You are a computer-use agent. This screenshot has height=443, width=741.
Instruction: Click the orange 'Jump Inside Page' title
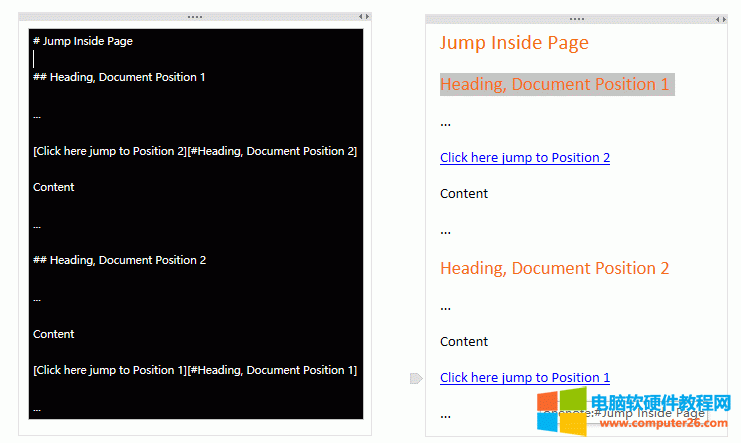[514, 42]
